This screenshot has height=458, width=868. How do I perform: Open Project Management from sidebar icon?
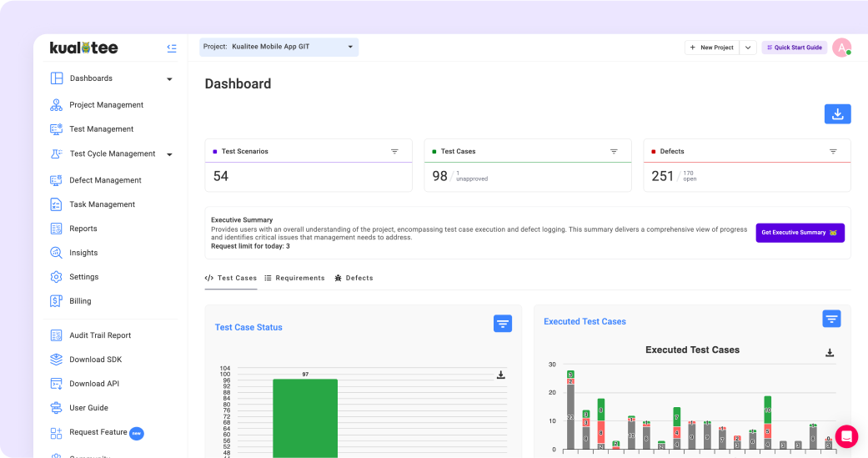coord(57,104)
